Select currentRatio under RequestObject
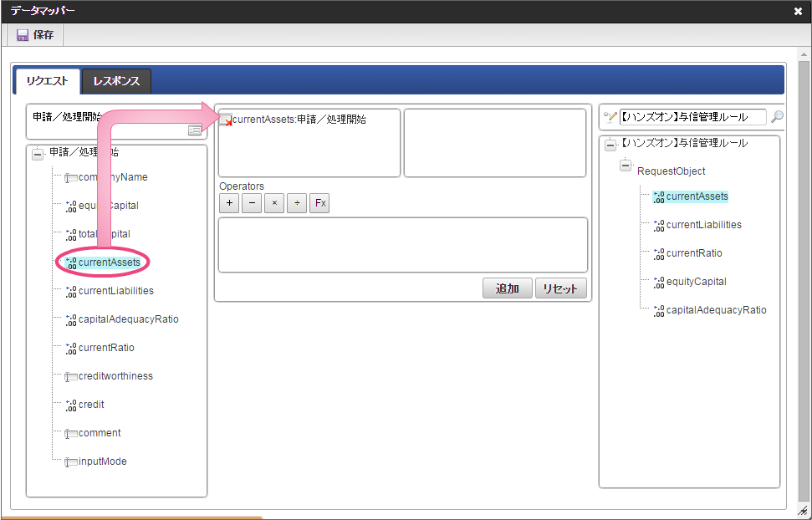 tap(694, 253)
